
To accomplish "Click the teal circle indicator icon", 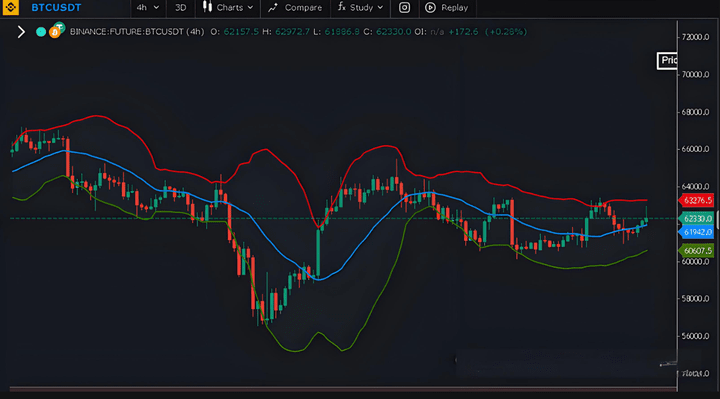I will (41, 32).
